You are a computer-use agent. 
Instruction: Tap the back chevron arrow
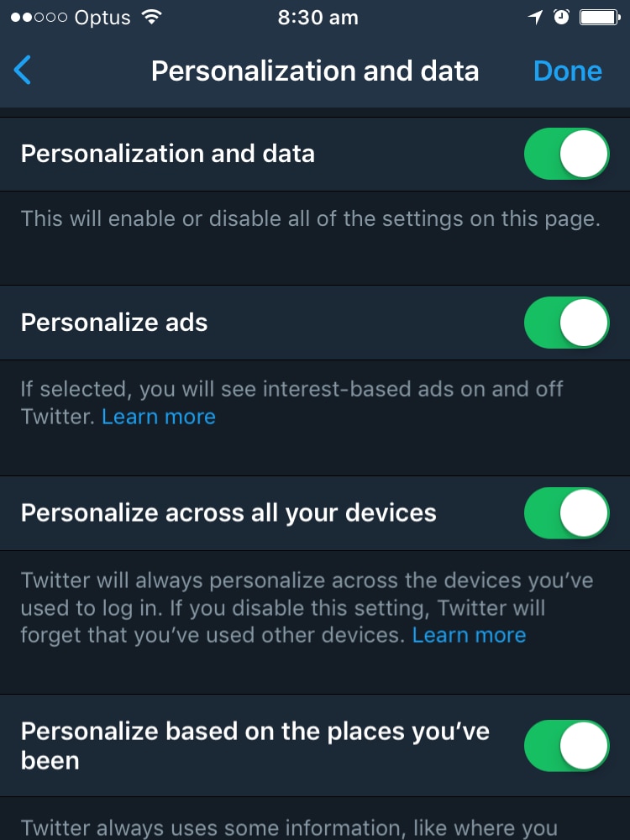pyautogui.click(x=23, y=71)
